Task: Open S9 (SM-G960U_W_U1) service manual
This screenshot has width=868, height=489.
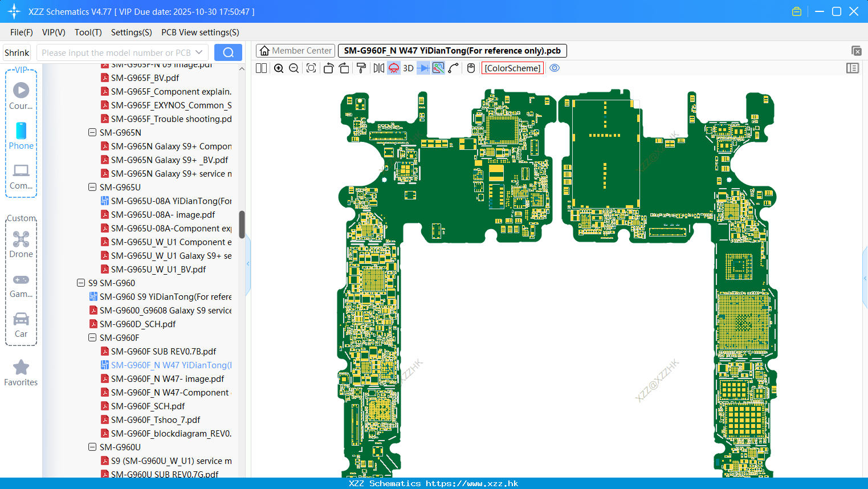Action: [171, 461]
